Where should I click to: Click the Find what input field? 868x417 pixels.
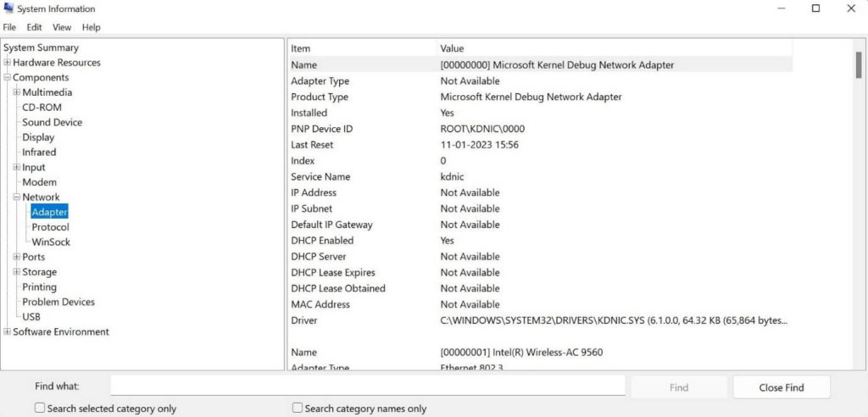pyautogui.click(x=368, y=386)
